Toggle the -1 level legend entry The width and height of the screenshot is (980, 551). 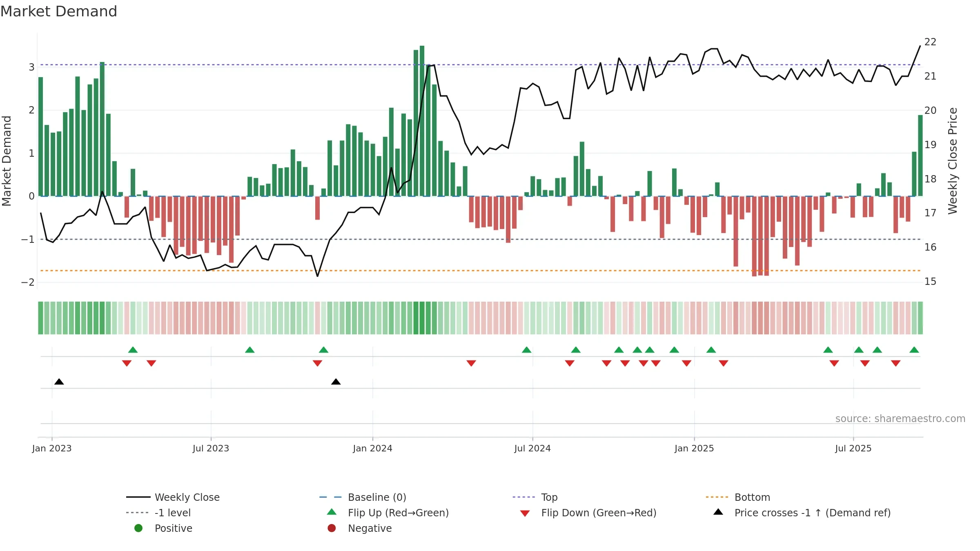158,513
